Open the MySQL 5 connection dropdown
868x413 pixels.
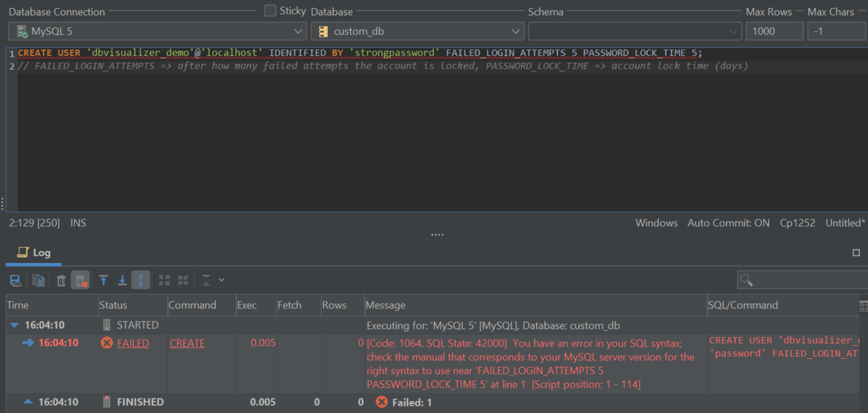point(158,31)
